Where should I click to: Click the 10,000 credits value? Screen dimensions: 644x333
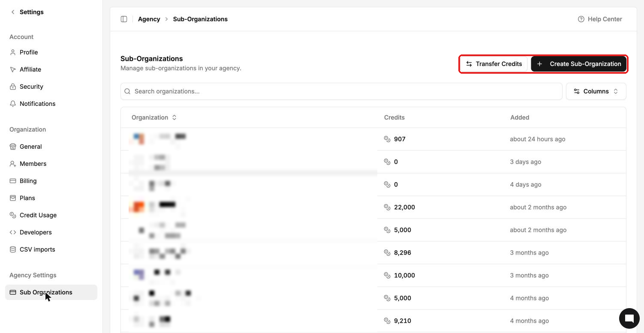click(x=404, y=275)
